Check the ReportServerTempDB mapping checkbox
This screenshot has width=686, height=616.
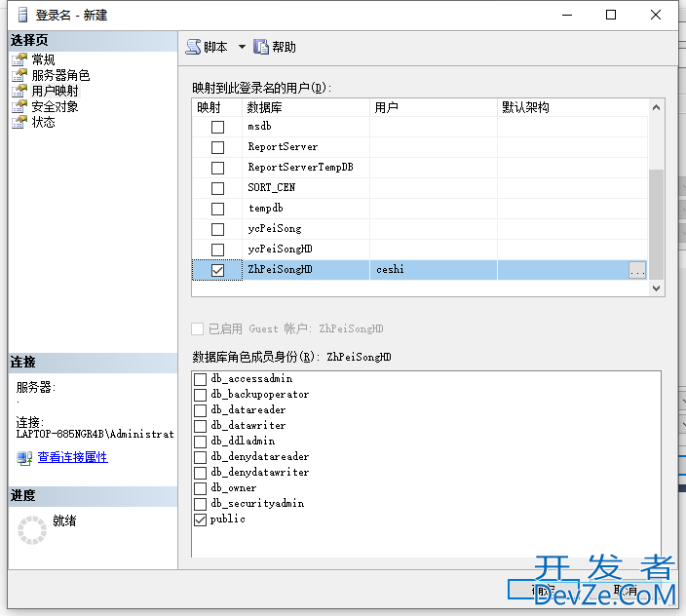tap(217, 168)
